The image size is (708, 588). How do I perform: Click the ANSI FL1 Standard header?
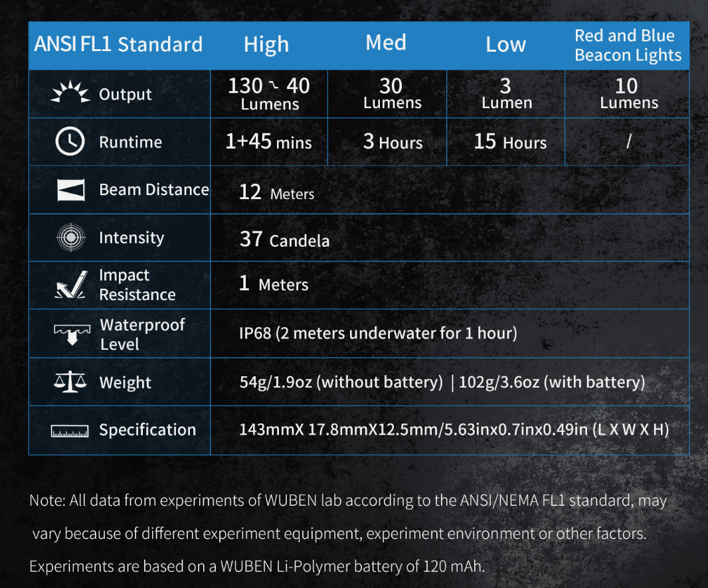pyautogui.click(x=118, y=44)
